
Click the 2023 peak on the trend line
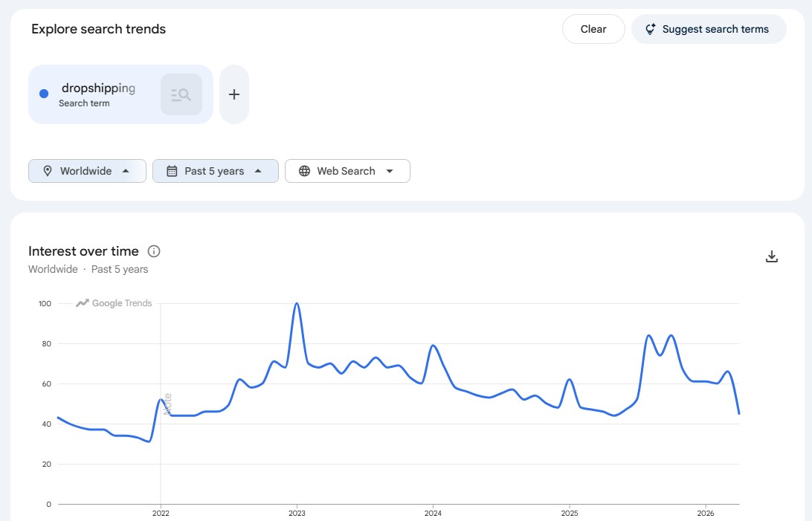(297, 303)
